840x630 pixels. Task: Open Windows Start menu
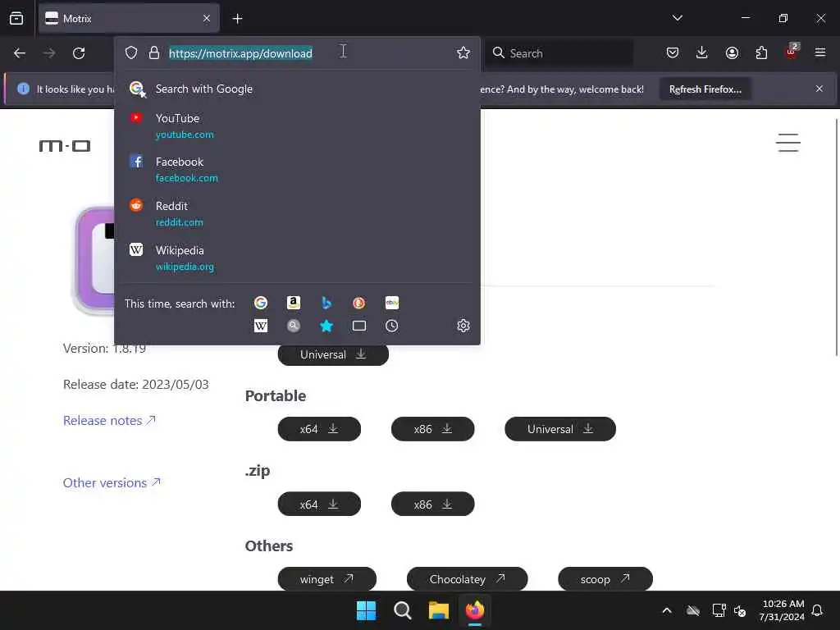[367, 610]
